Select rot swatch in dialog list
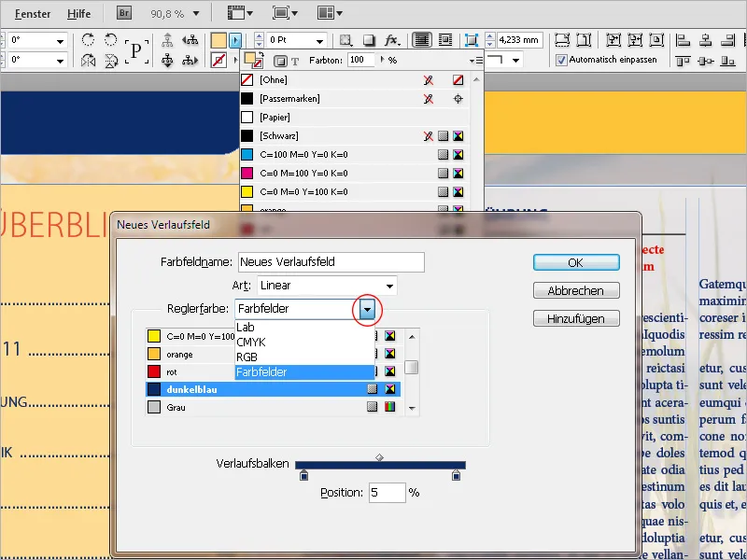The height and width of the screenshot is (560, 747). pos(273,371)
